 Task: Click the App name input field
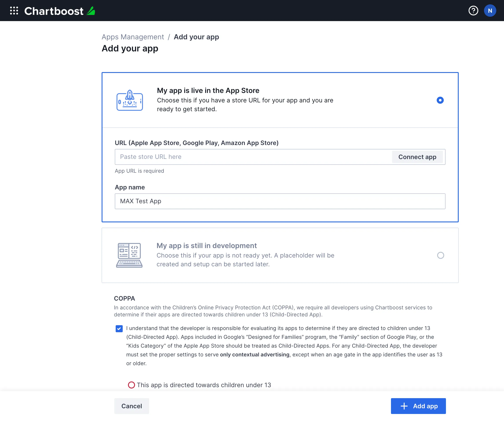(280, 201)
